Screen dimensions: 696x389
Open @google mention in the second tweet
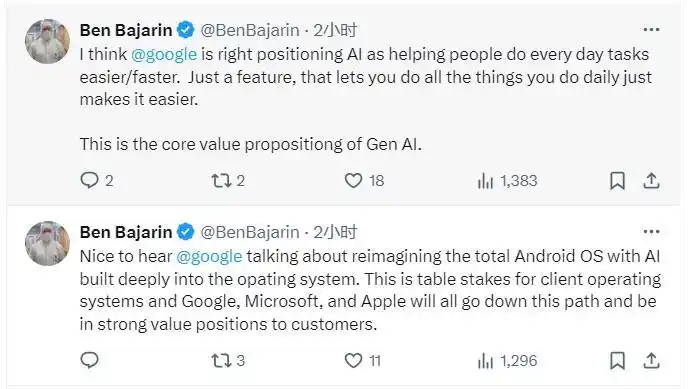click(209, 257)
